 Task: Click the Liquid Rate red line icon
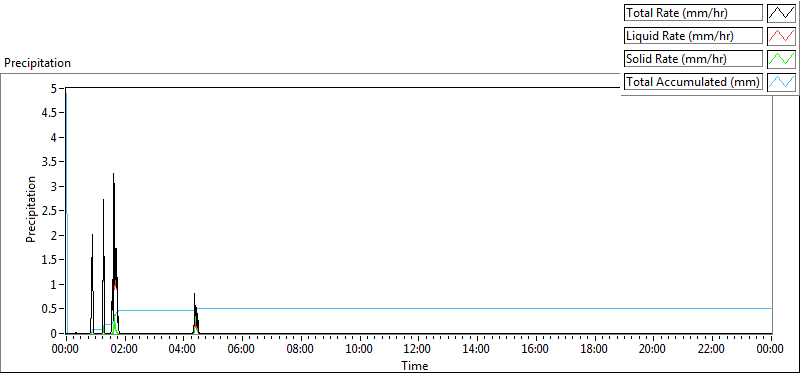pyautogui.click(x=781, y=36)
